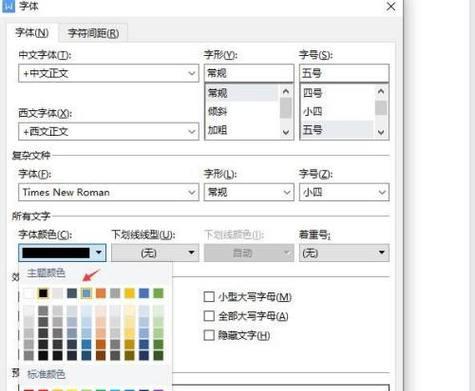The width and height of the screenshot is (475, 391).
Task: Click the up arrow of the 字形 list scrollbar
Action: tap(286, 91)
